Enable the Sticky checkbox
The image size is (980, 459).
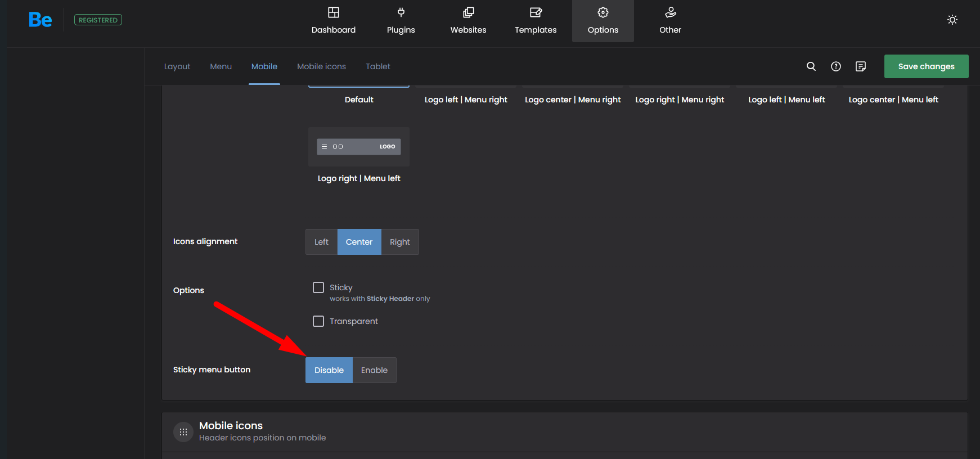click(318, 287)
